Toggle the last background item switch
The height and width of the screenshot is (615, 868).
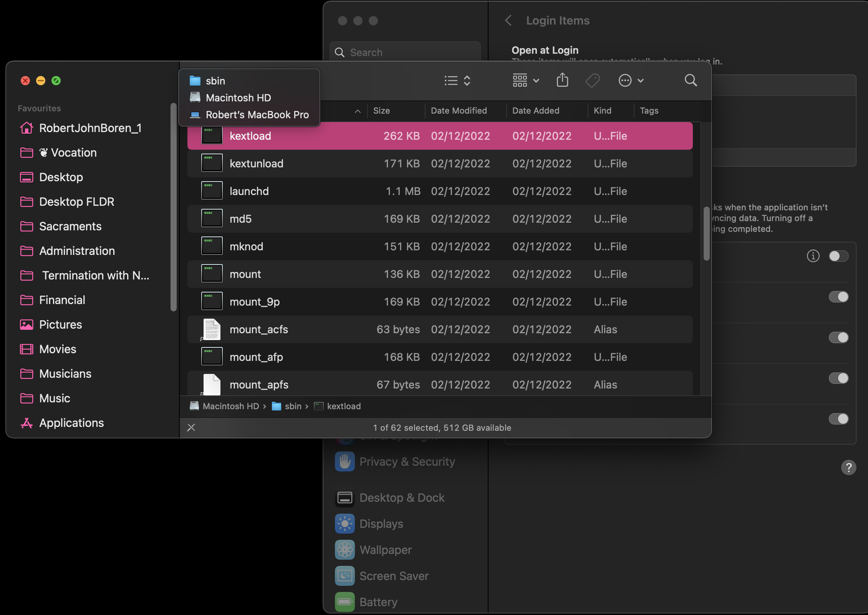[x=838, y=418]
